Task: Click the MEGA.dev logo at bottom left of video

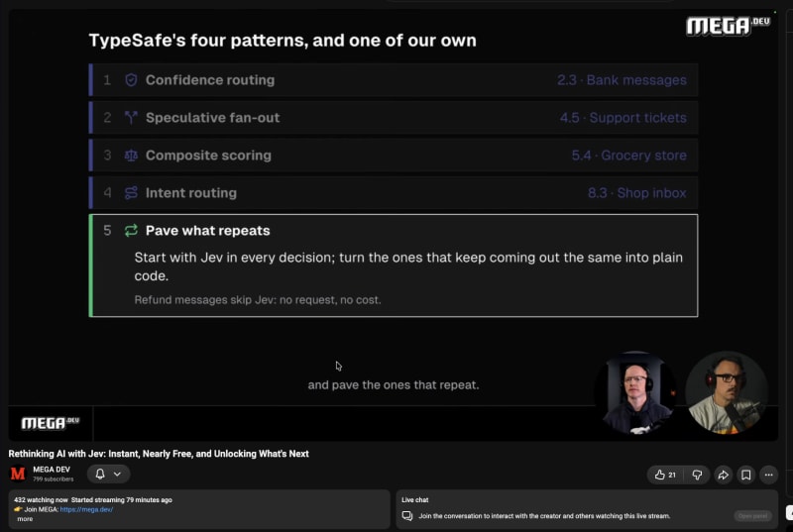Action: pyautogui.click(x=51, y=423)
